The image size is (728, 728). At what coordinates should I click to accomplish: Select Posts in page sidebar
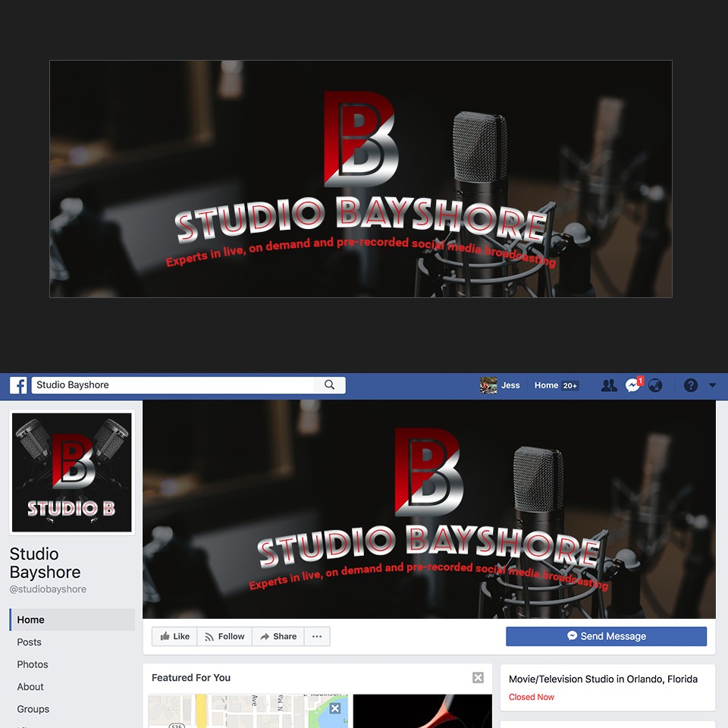pos(30,642)
